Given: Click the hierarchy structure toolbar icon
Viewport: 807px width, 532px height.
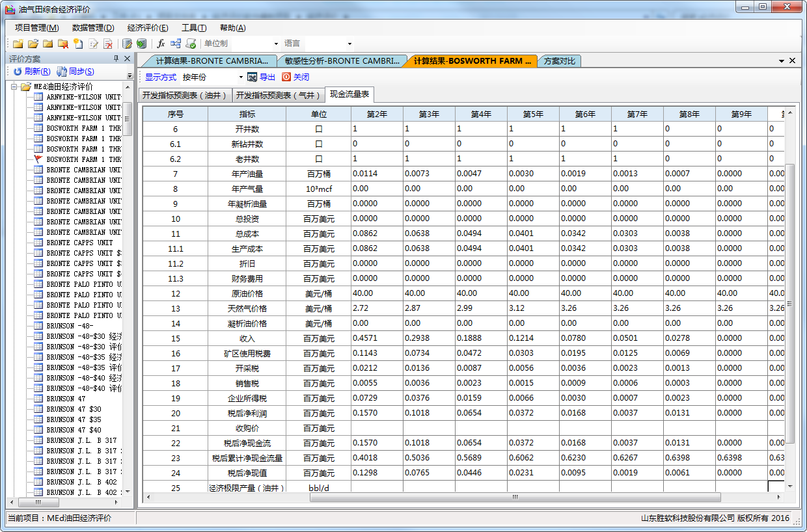Looking at the screenshot, I should [176, 44].
